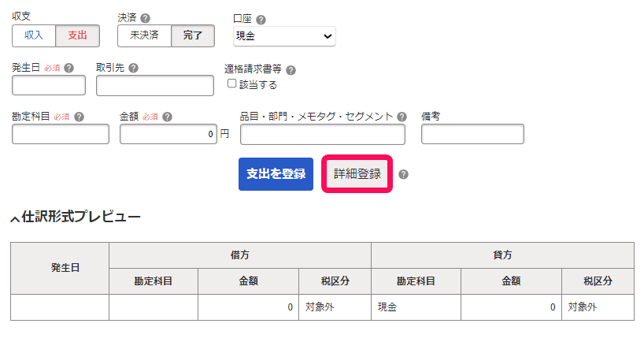Click 勘定科目 header under 貸方
Screen dimensions: 644x342
416,281
